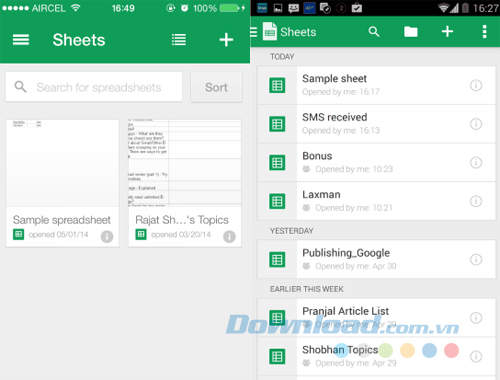Tap the alarm clock icon in iOS status bar
The image size is (500, 380).
coord(184,8)
